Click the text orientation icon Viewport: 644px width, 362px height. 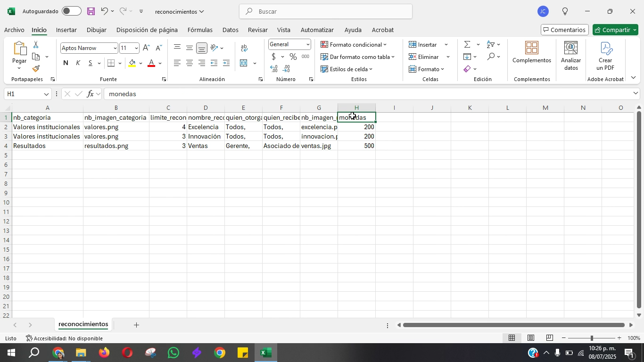coord(214,48)
